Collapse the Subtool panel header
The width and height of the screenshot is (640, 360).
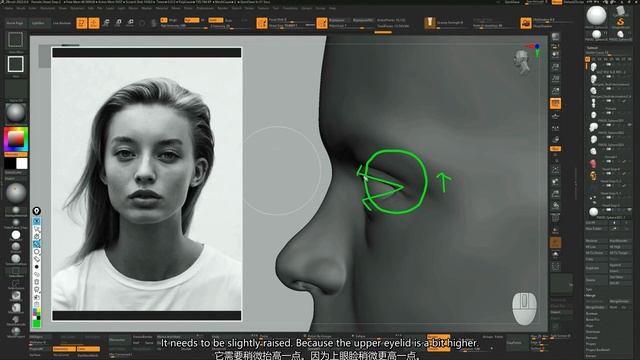click(593, 48)
